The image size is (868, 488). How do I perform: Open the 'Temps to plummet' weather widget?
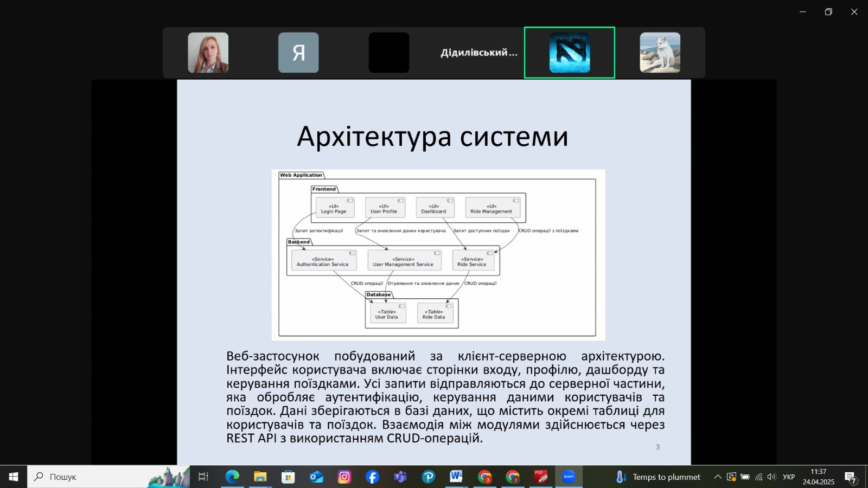pos(658,477)
